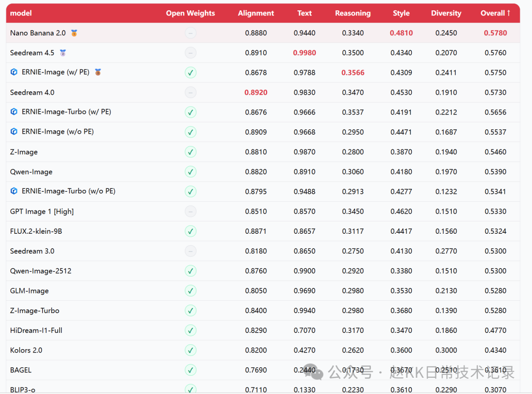
Task: Select the Qwen-Image-2512 model name
Action: (41, 271)
